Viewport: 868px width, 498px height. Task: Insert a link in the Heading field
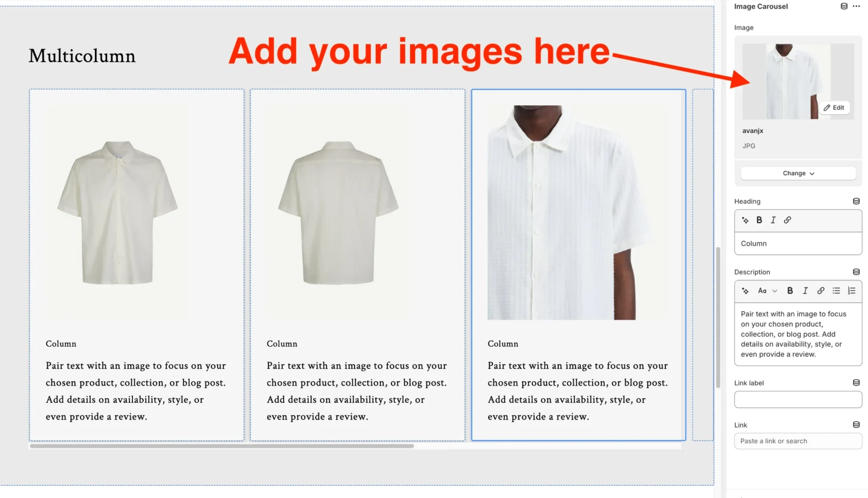pos(787,220)
